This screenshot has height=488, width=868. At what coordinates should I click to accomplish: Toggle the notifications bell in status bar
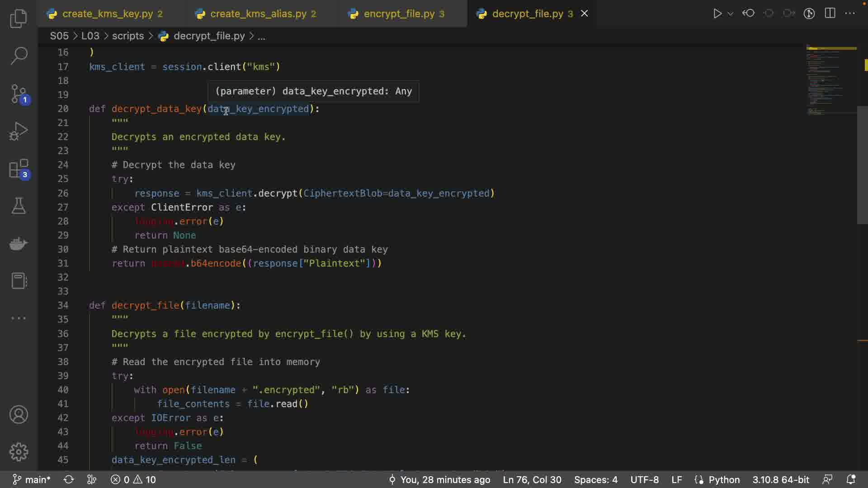click(x=850, y=479)
